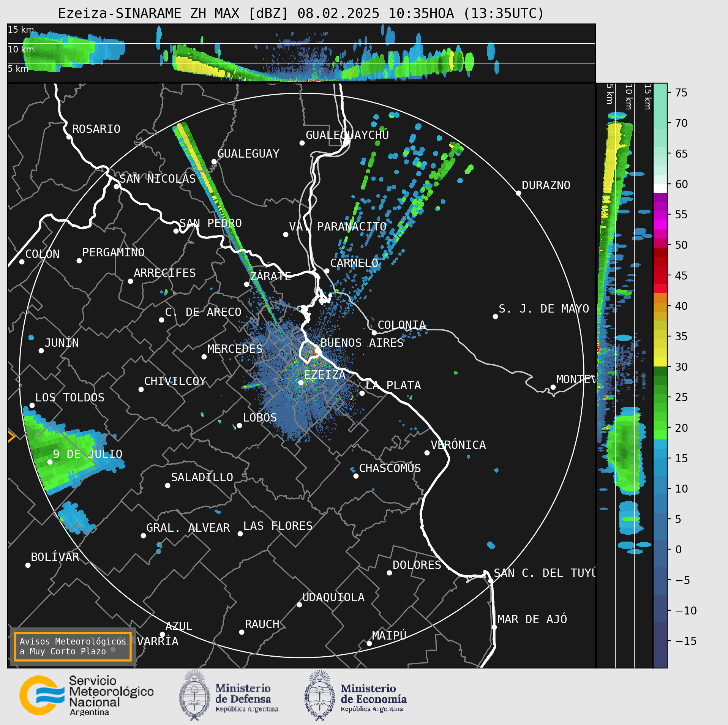
Task: Click the Junín city marker dot
Action: (x=41, y=351)
